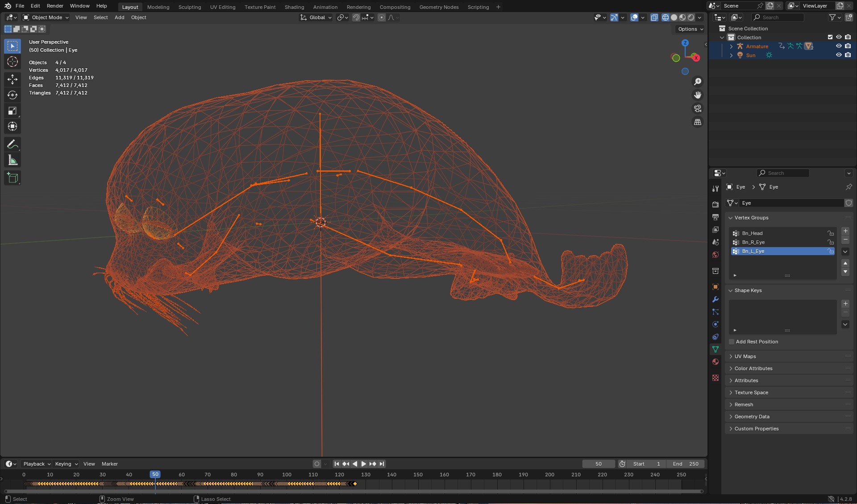Toggle Collection exclude checkbox in outliner
This screenshot has width=857, height=504.
pos(830,37)
